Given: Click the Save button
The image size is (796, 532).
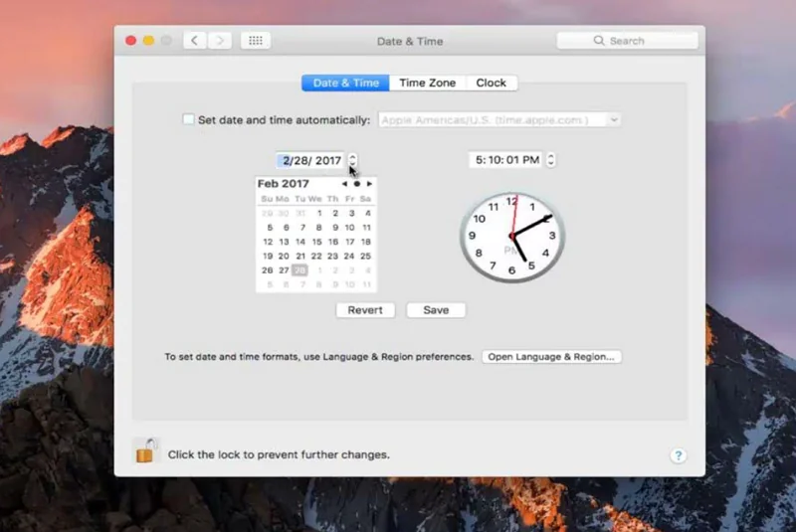Looking at the screenshot, I should [436, 310].
